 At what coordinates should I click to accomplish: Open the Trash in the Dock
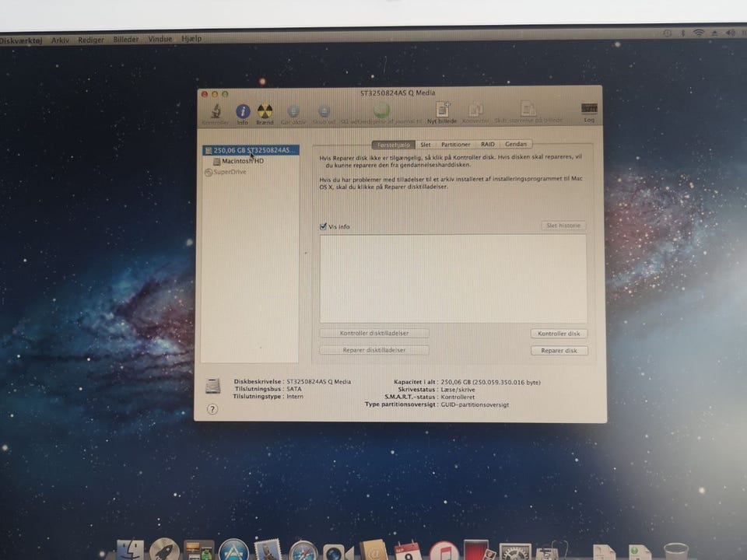(676, 551)
